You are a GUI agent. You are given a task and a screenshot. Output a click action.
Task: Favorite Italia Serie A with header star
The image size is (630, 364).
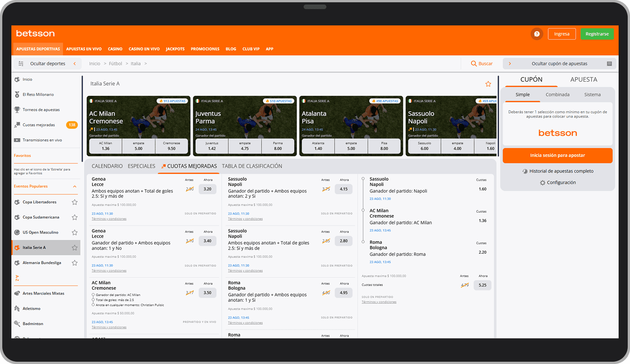[488, 84]
